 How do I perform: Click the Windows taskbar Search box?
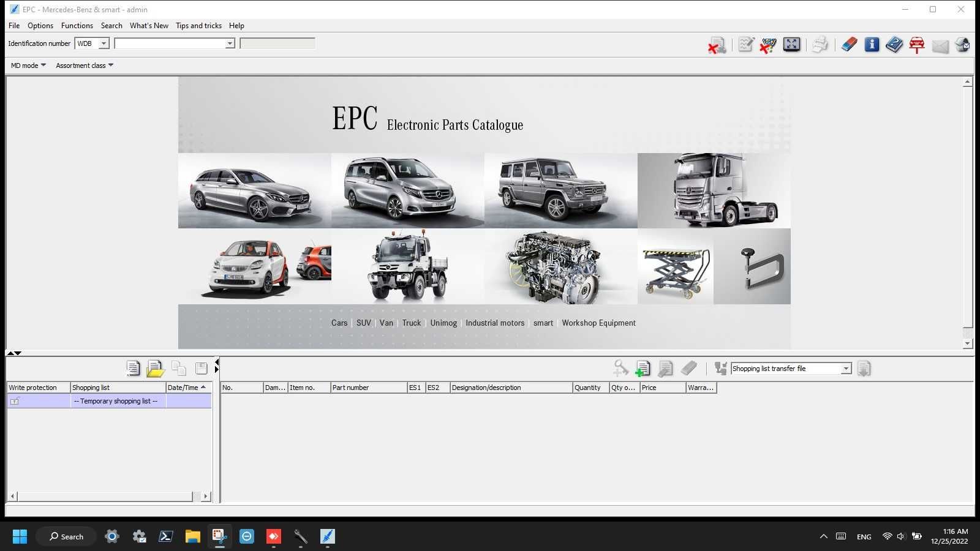66,536
